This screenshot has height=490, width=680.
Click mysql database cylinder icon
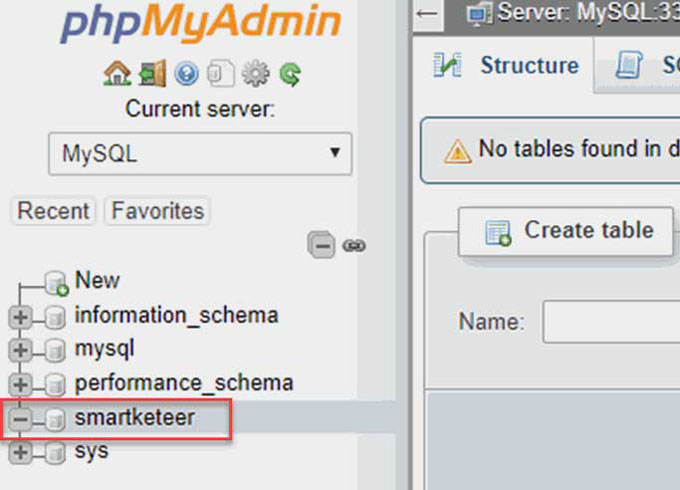click(x=55, y=350)
